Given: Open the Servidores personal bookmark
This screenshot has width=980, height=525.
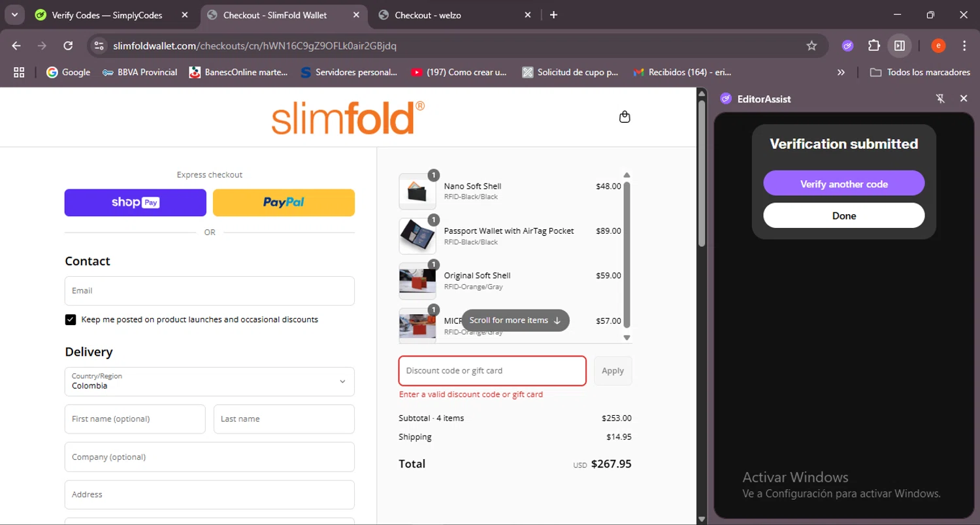Looking at the screenshot, I should point(349,72).
